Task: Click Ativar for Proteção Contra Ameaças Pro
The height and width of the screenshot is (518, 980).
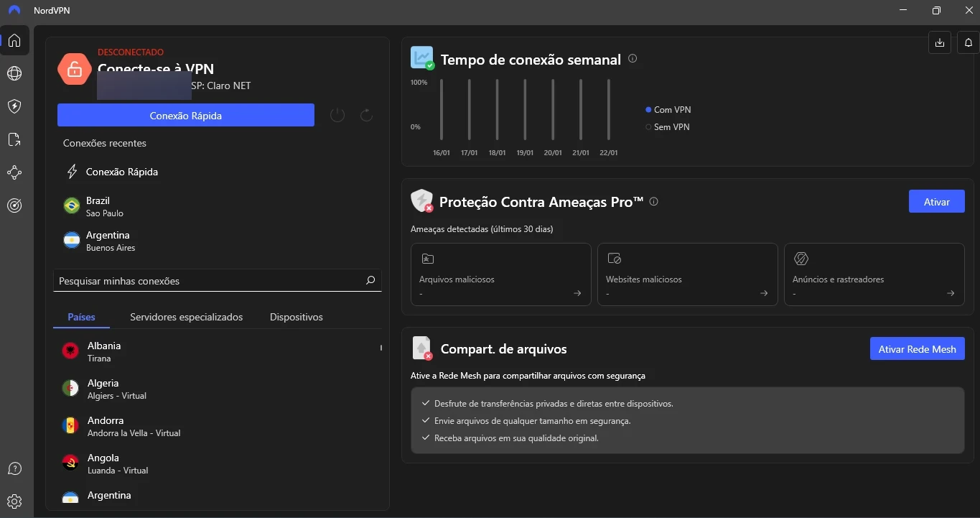Action: [x=936, y=201]
